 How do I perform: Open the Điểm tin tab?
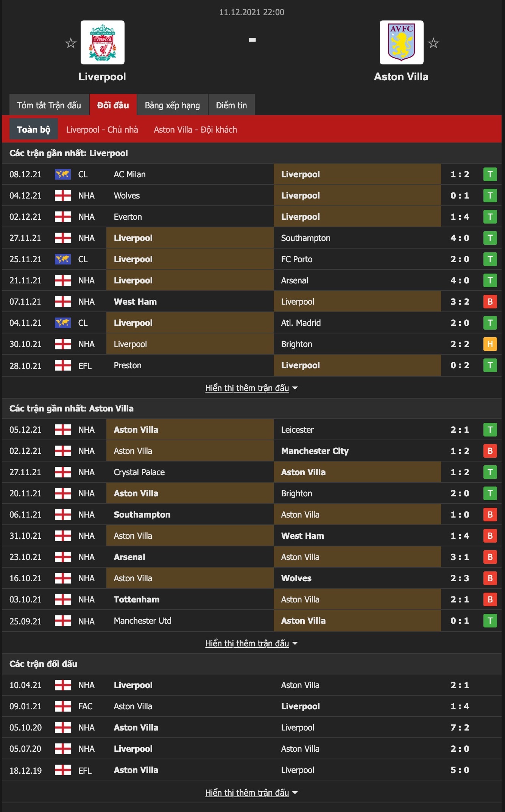[231, 105]
